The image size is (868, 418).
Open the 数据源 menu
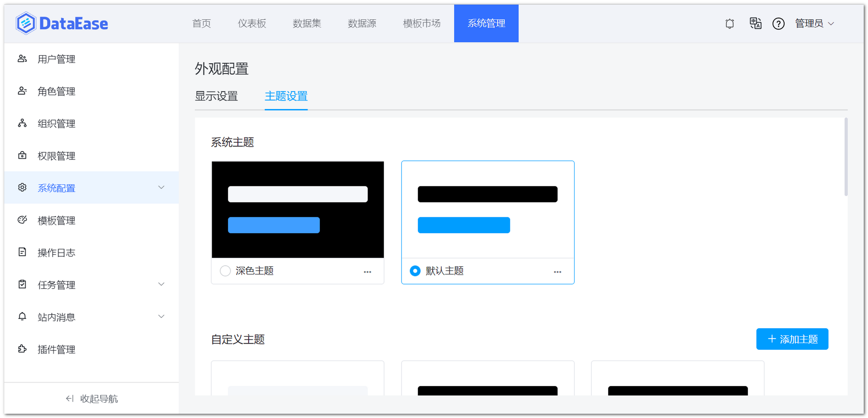pyautogui.click(x=362, y=23)
